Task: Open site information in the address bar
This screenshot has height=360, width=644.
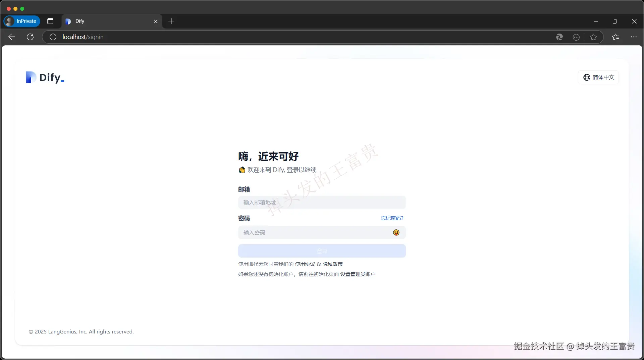Action: click(x=52, y=37)
